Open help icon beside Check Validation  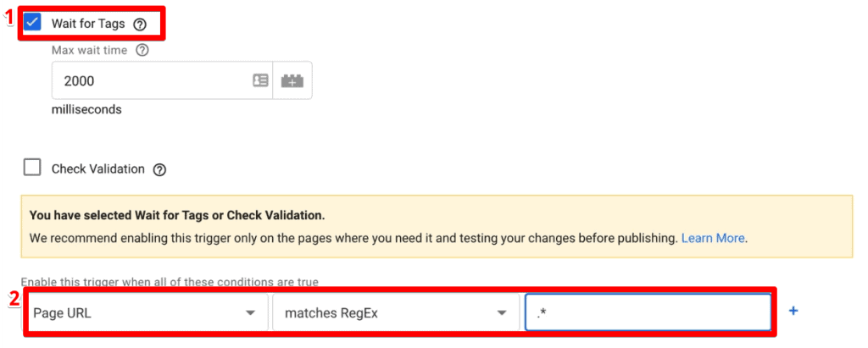(x=159, y=170)
